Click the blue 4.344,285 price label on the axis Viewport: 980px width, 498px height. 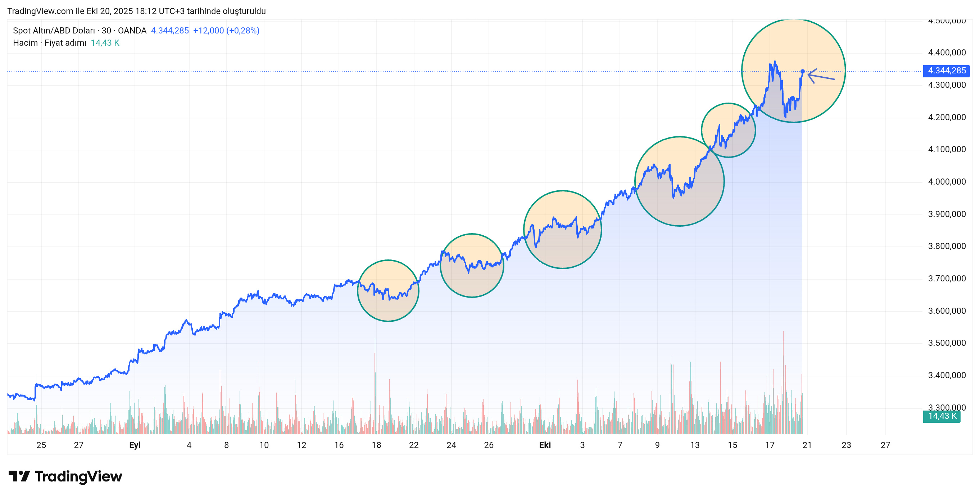(x=946, y=71)
